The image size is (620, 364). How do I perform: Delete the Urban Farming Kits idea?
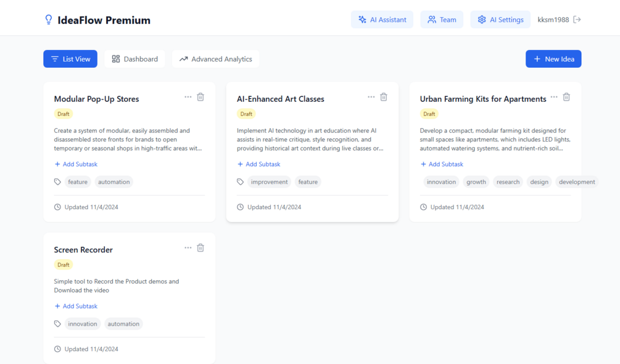click(566, 97)
